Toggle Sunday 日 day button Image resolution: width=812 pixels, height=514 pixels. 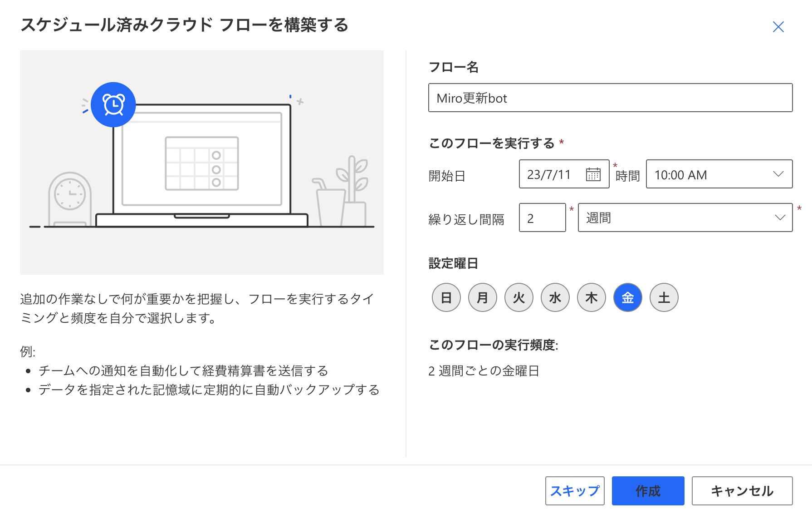pyautogui.click(x=446, y=297)
